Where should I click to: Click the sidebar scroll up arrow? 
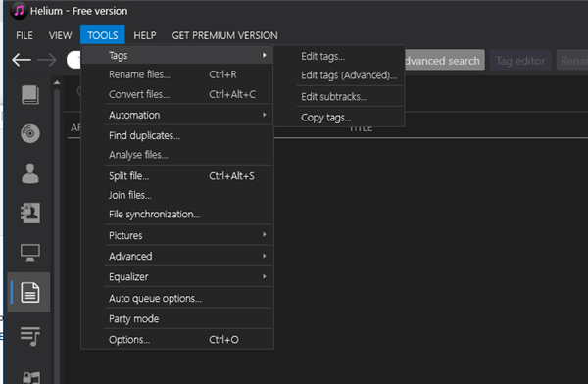[x=57, y=82]
